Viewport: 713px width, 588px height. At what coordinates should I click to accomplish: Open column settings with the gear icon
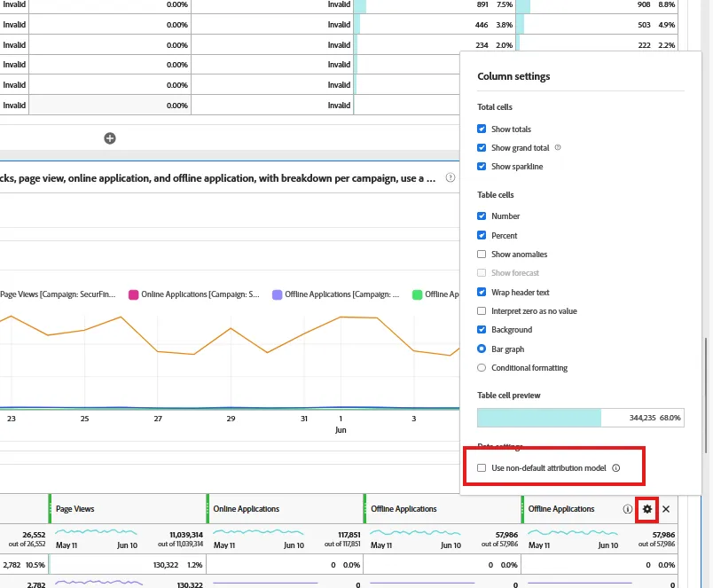coord(647,509)
